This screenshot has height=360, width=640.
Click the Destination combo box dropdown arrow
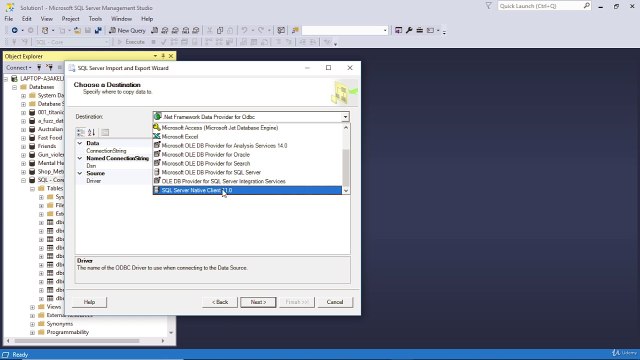click(345, 117)
